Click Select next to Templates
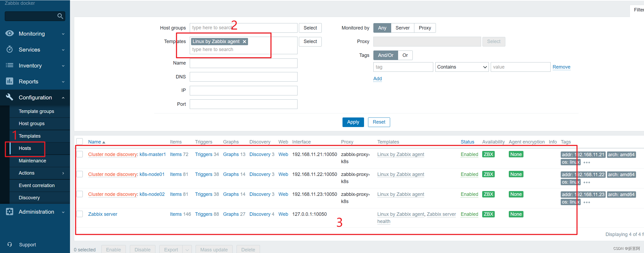644x253 pixels. click(x=310, y=41)
